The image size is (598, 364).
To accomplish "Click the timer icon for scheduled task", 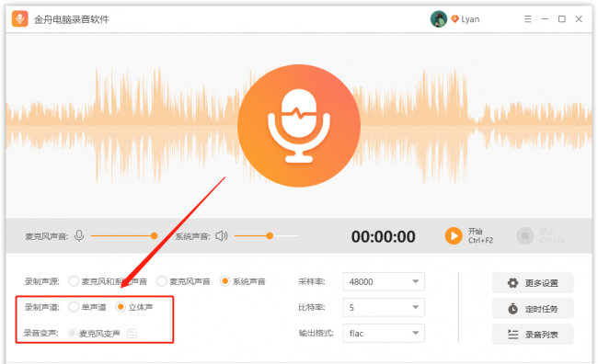I will [513, 308].
